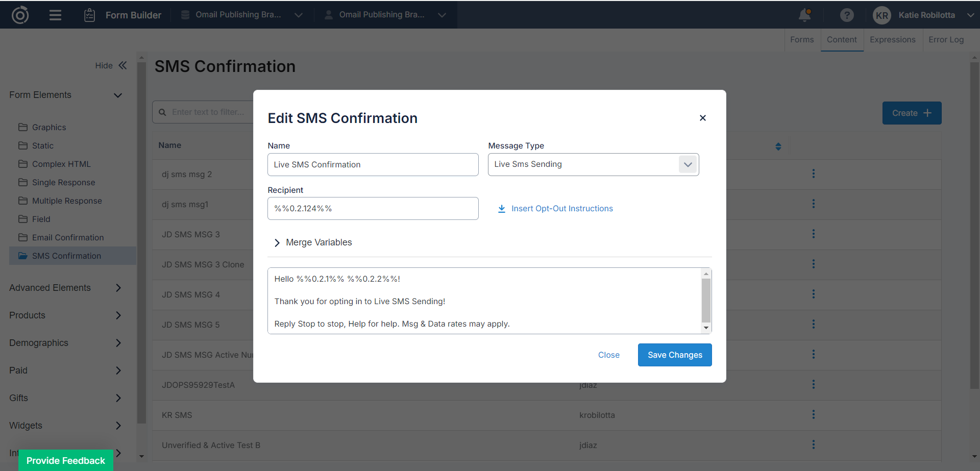Expand the Merge Variables section
This screenshot has width=980, height=471.
click(277, 243)
